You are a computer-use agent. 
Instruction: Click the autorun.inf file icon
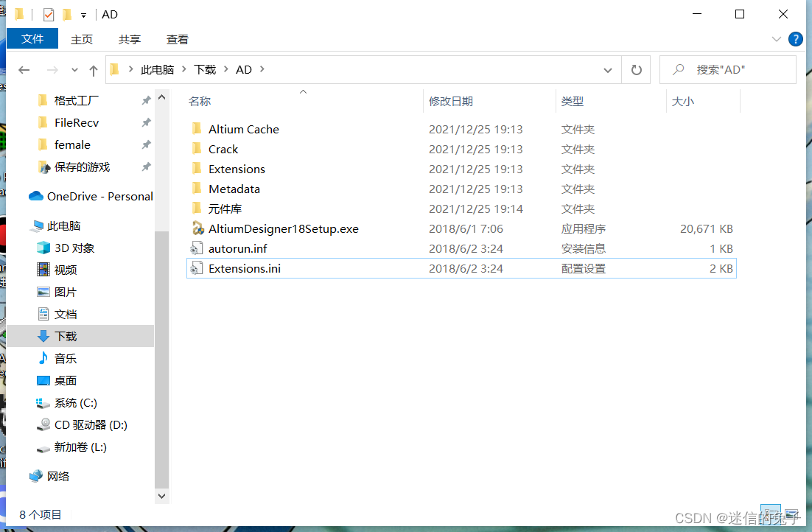click(x=197, y=248)
